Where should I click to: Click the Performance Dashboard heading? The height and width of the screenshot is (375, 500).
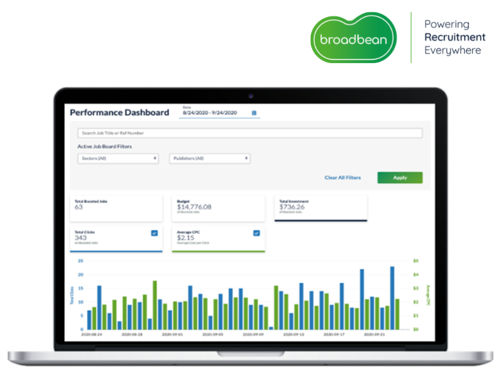tap(119, 113)
